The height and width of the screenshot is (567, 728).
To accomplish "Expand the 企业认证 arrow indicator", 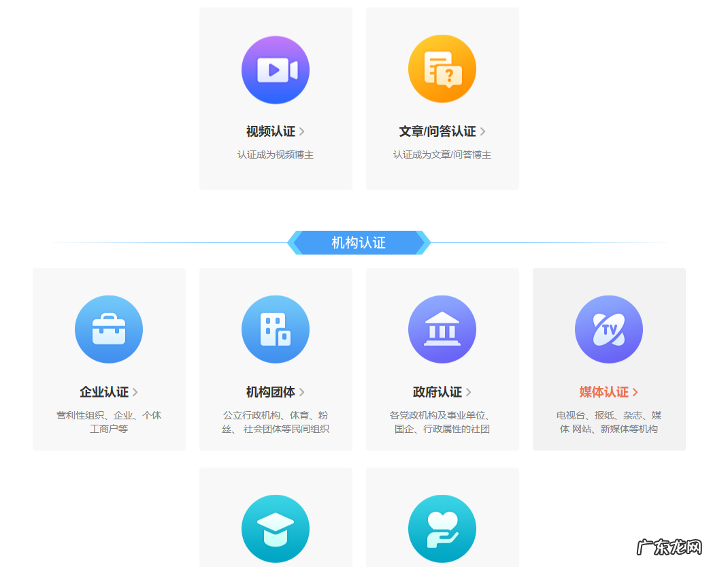I will click(136, 392).
